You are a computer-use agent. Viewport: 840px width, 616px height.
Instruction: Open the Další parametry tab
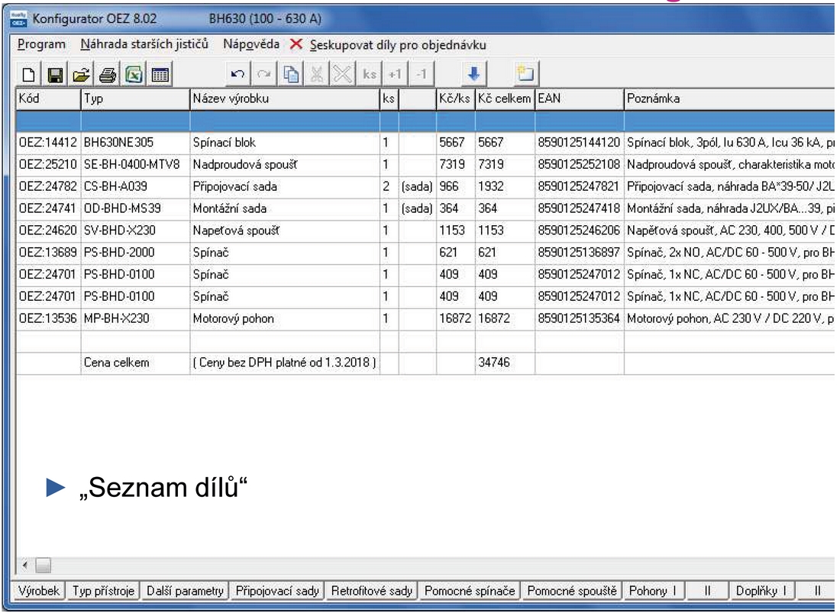point(185,591)
